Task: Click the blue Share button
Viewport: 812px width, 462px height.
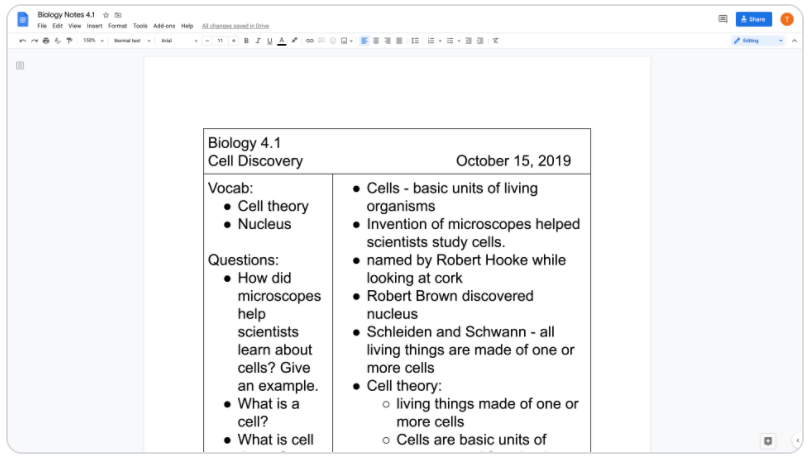Action: point(754,19)
